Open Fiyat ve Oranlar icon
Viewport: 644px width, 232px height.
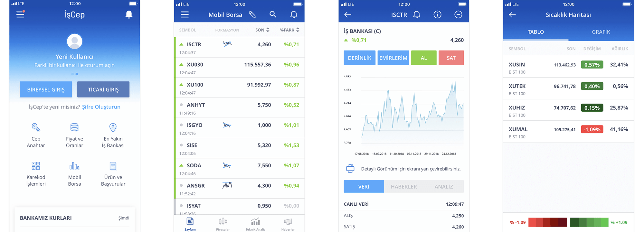74,127
